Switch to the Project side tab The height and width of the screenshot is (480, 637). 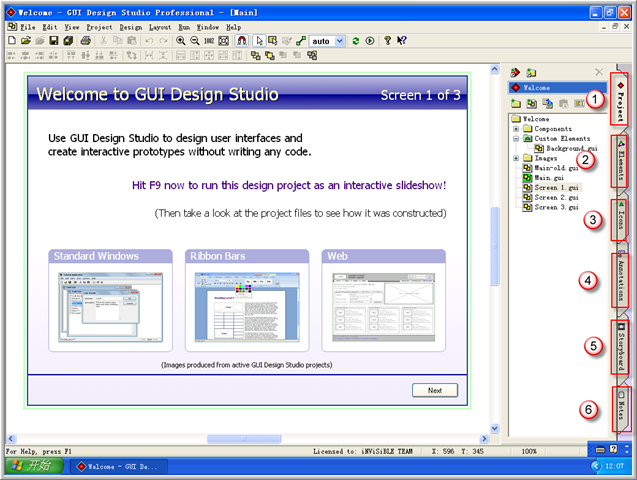click(x=620, y=99)
